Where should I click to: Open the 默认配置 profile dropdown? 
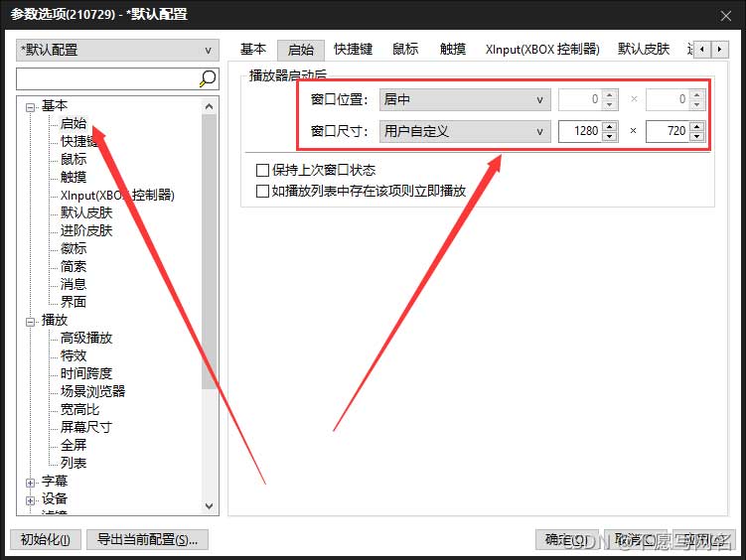click(117, 50)
